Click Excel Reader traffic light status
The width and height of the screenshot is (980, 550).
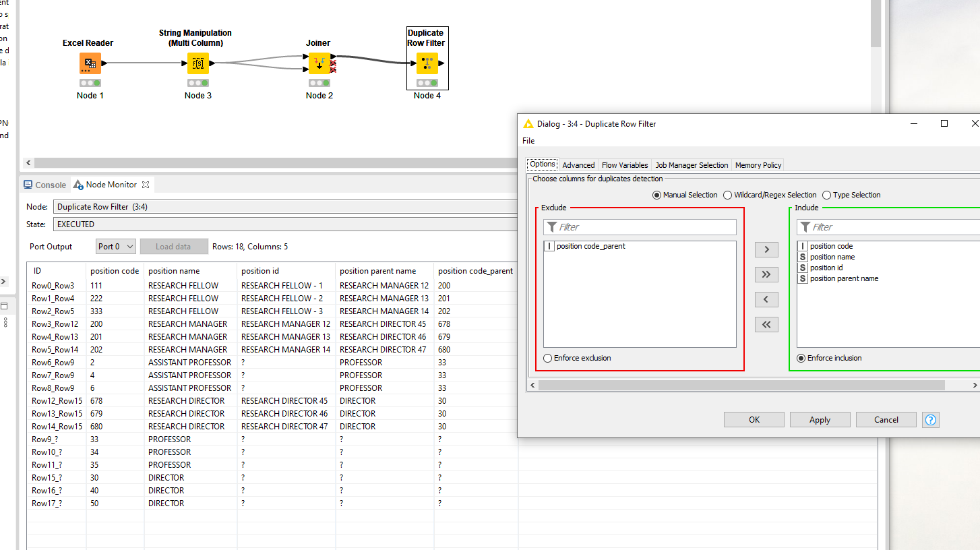tap(90, 83)
